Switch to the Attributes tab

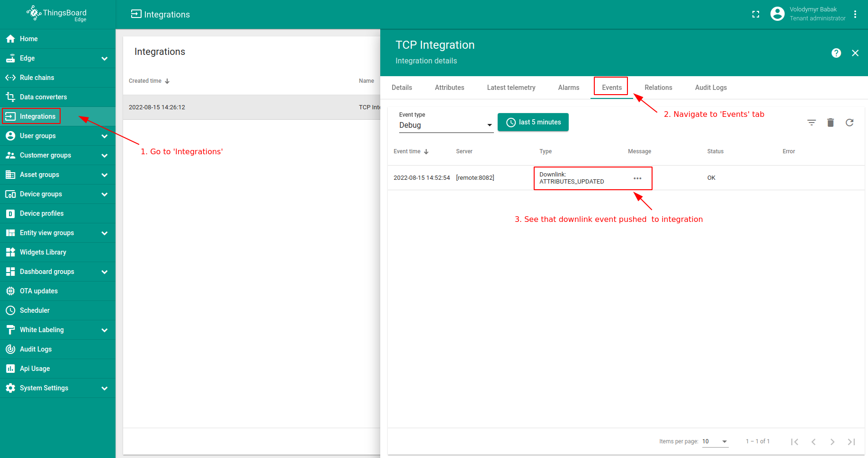[x=449, y=88]
